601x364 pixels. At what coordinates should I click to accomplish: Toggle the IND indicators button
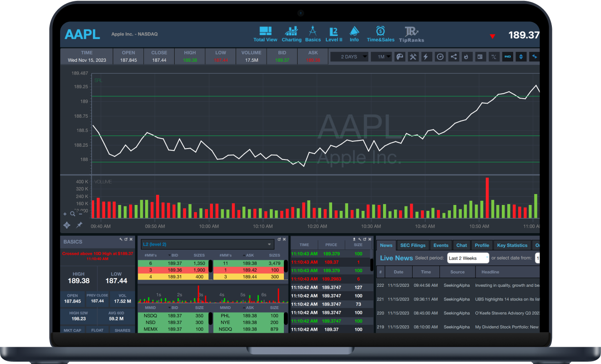(507, 57)
